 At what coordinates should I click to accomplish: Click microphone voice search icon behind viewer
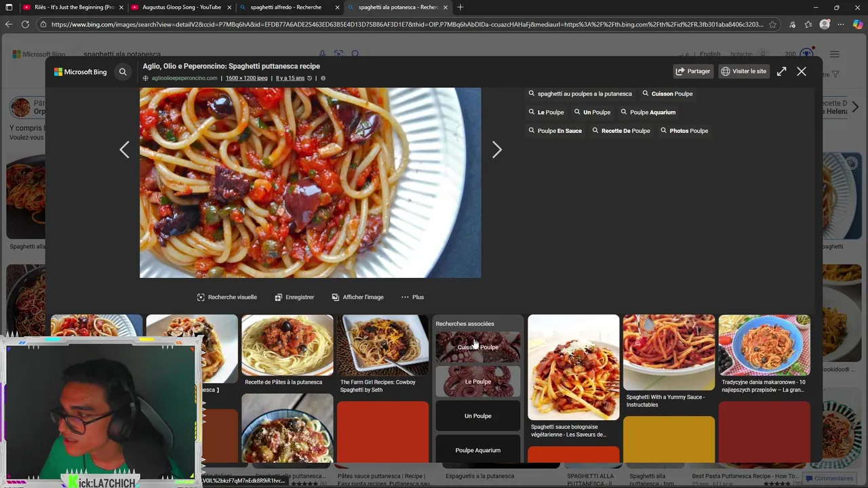point(322,54)
